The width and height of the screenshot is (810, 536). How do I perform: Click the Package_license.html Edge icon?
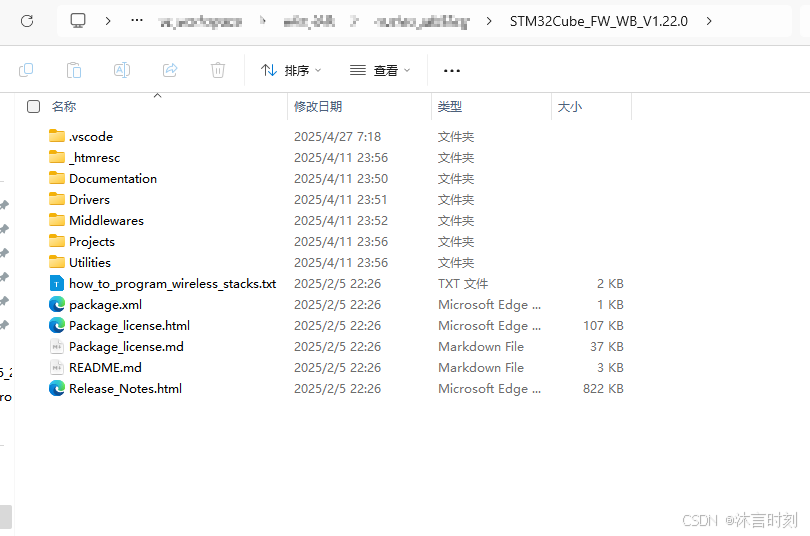point(57,325)
